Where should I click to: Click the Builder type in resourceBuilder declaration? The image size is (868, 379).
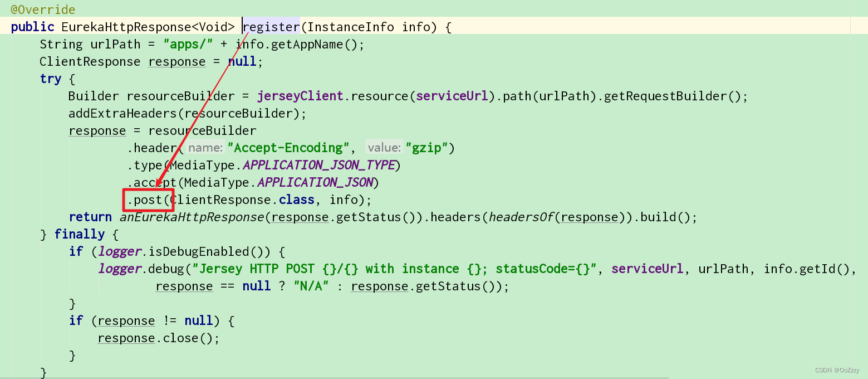(x=94, y=96)
